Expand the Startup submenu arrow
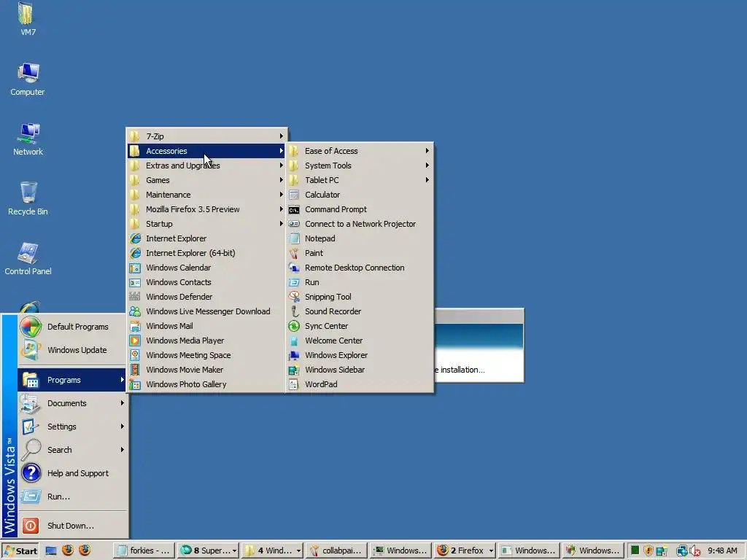Image resolution: width=747 pixels, height=560 pixels. click(281, 224)
